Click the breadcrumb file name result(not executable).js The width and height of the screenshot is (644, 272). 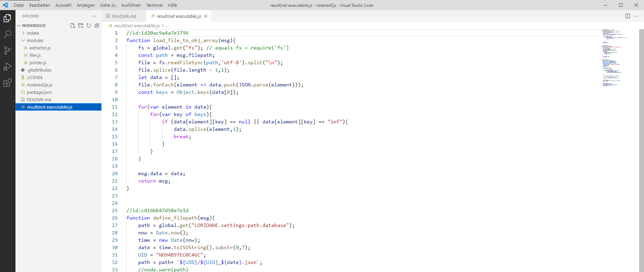pyautogui.click(x=137, y=26)
